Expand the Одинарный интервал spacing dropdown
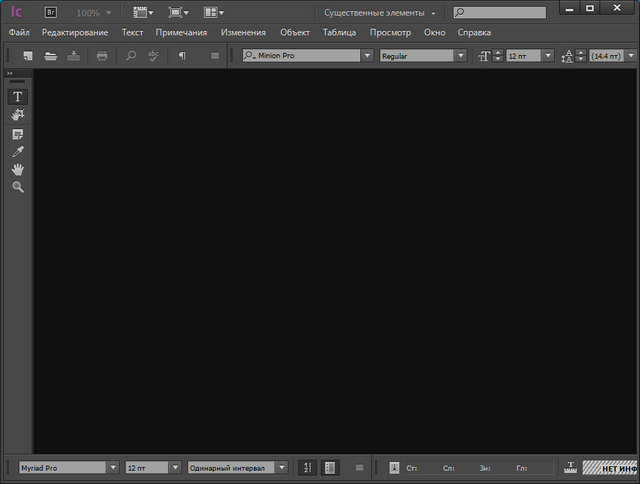This screenshot has height=484, width=640. pyautogui.click(x=282, y=467)
